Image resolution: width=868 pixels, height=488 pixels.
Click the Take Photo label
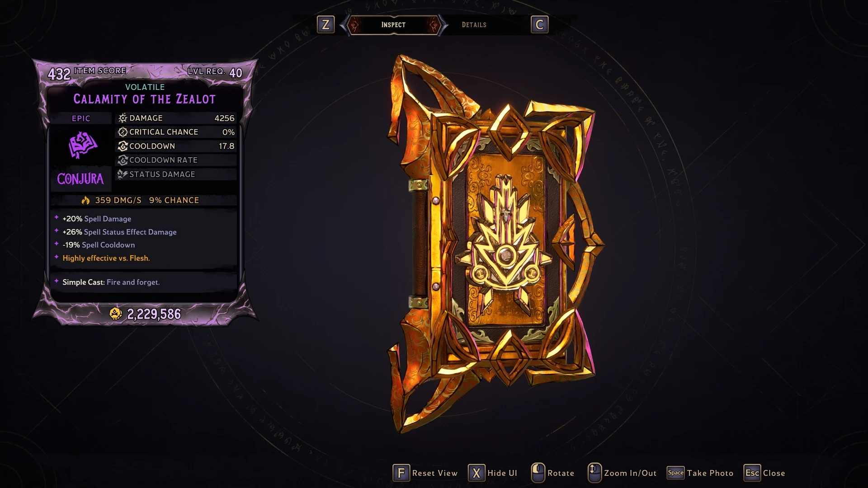point(710,473)
